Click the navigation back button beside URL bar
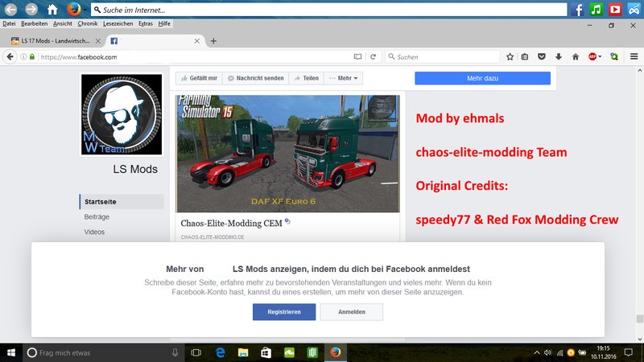 coord(10,56)
